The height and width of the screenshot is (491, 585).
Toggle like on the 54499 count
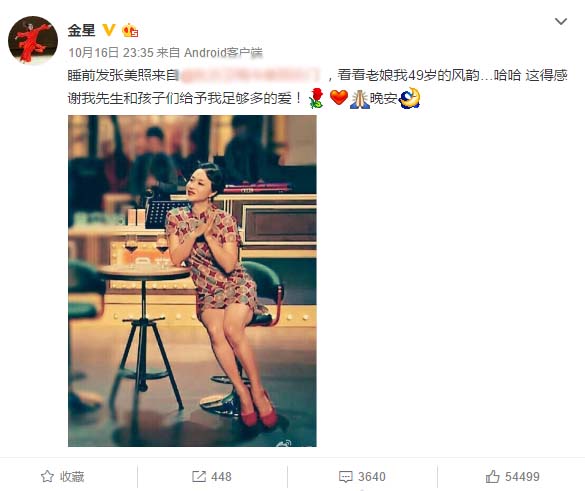coord(513,476)
